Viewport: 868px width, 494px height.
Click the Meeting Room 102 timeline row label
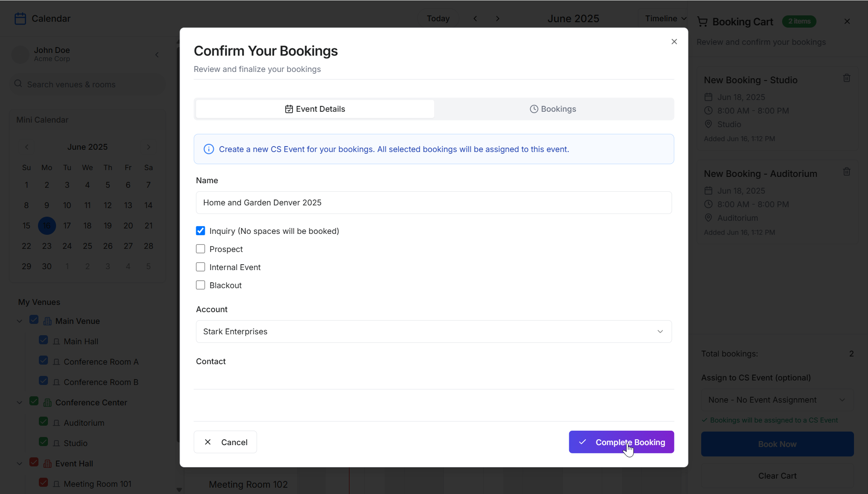[x=248, y=484]
